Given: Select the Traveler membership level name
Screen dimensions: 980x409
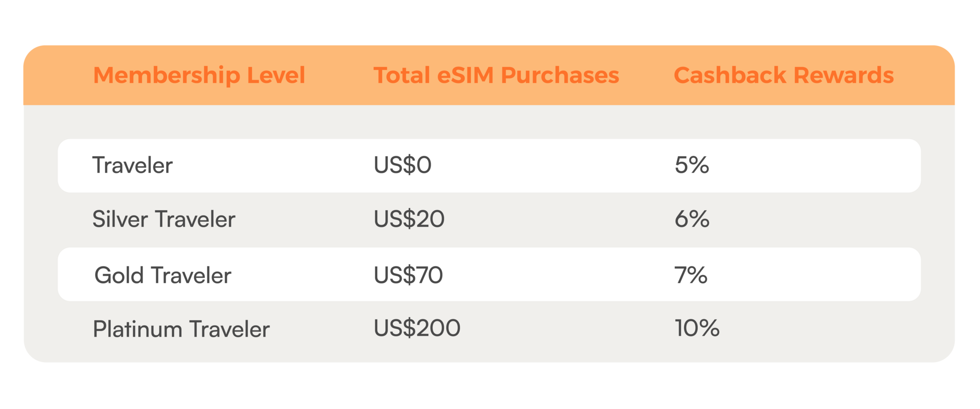Looking at the screenshot, I should point(132,166).
